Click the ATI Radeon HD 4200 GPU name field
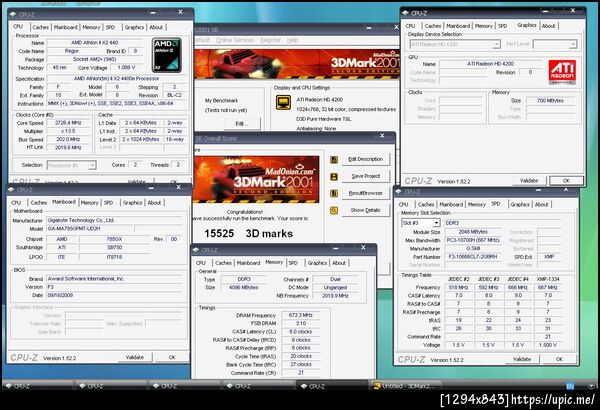 491,64
